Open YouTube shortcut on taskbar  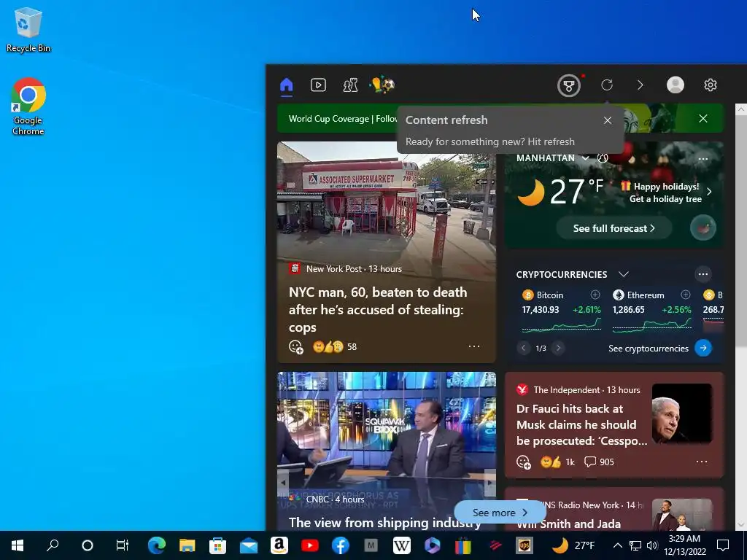309,545
